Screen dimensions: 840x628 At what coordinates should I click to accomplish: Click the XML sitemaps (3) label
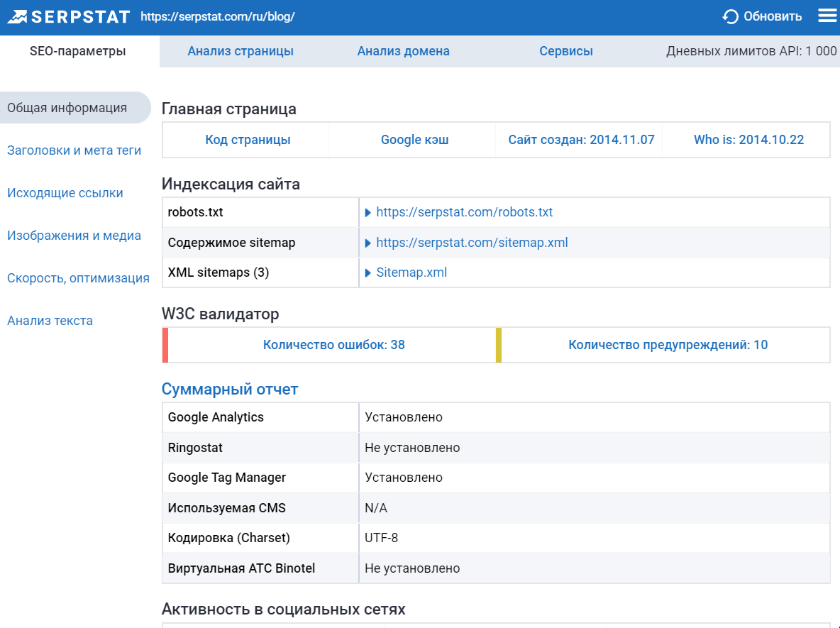pyautogui.click(x=219, y=272)
